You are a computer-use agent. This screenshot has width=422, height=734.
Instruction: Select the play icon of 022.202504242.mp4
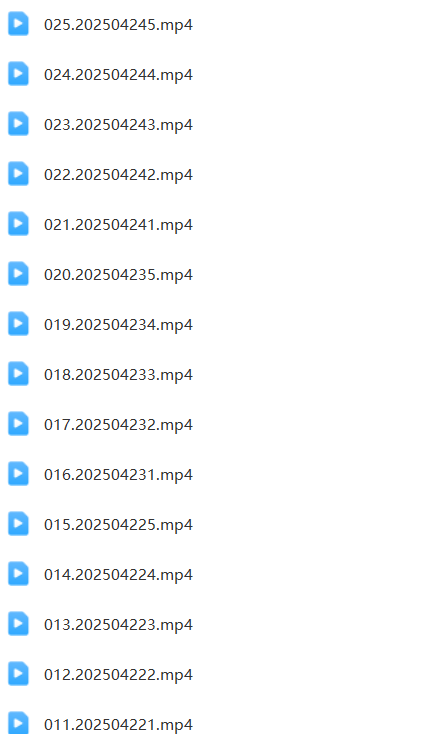coord(18,174)
